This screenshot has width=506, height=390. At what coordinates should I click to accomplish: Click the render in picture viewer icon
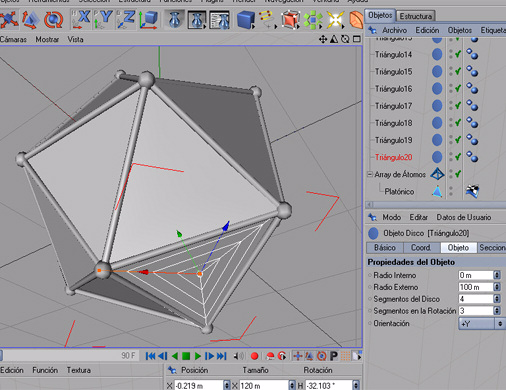pyautogui.click(x=197, y=19)
